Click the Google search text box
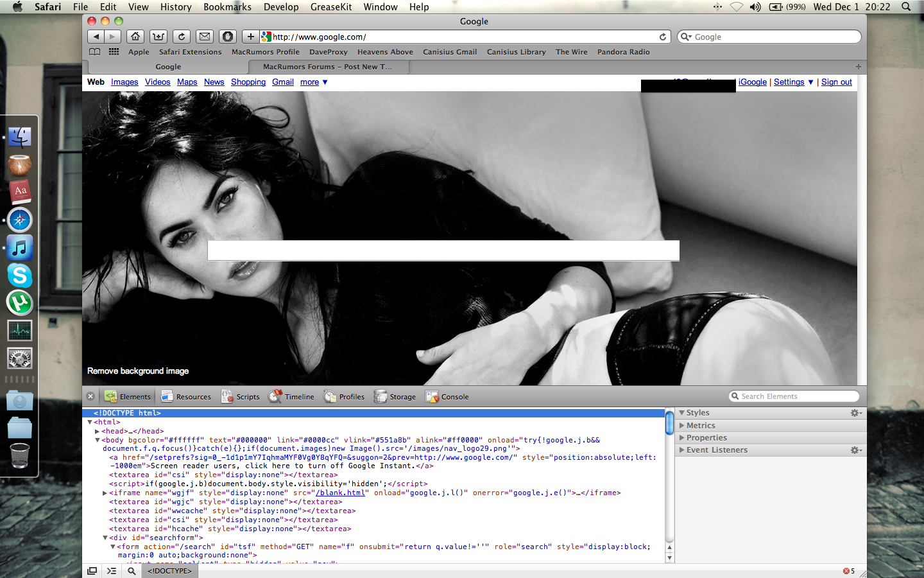 pyautogui.click(x=443, y=250)
